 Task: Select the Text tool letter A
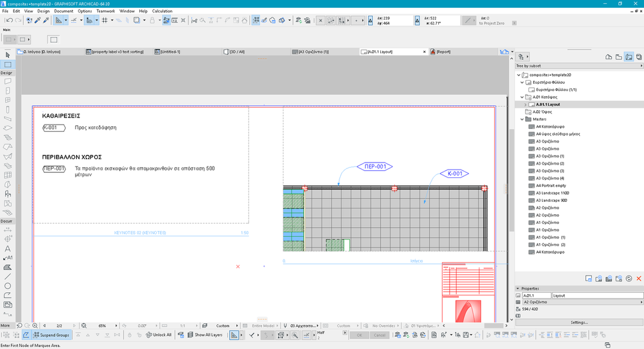7,248
